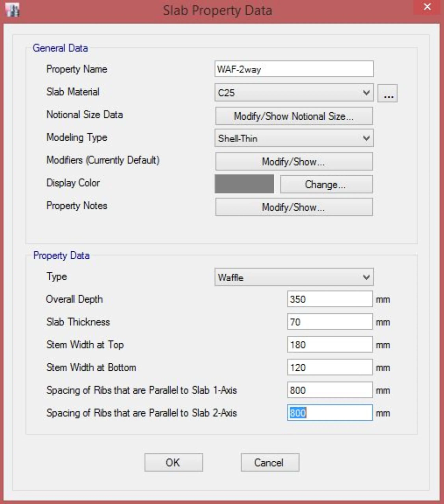Open the Type dropdown showing Waffle
Screen dimensions: 444x504
point(294,277)
